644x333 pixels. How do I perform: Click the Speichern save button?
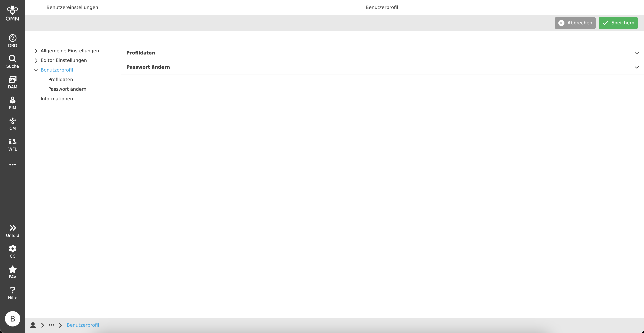[x=618, y=23]
